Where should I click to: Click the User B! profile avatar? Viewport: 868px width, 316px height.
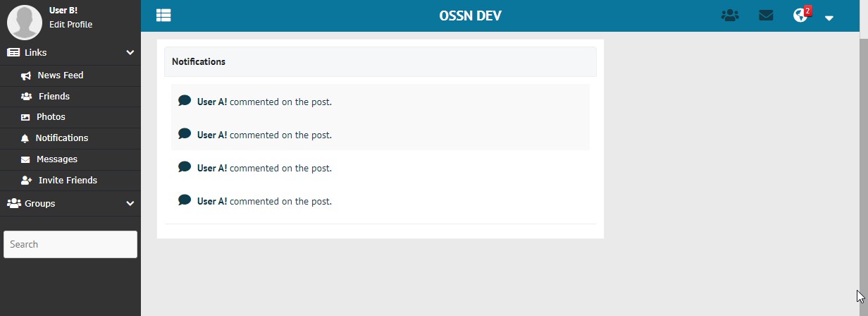(25, 21)
